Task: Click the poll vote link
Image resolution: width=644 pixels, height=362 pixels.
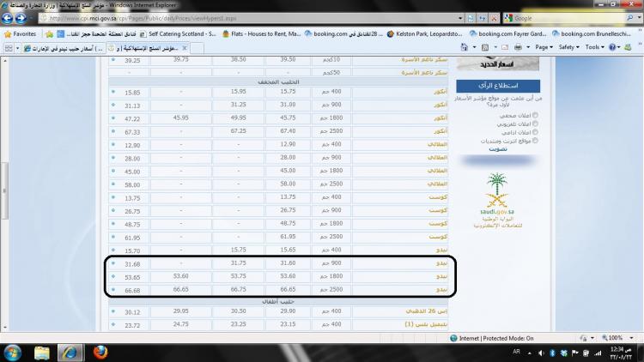Action: point(498,148)
